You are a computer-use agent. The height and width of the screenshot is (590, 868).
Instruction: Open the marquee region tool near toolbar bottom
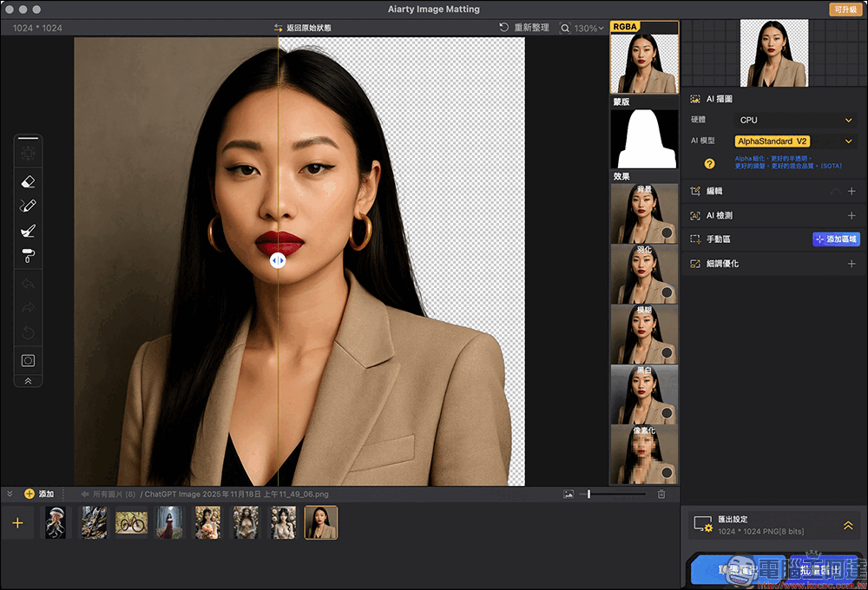coord(28,360)
